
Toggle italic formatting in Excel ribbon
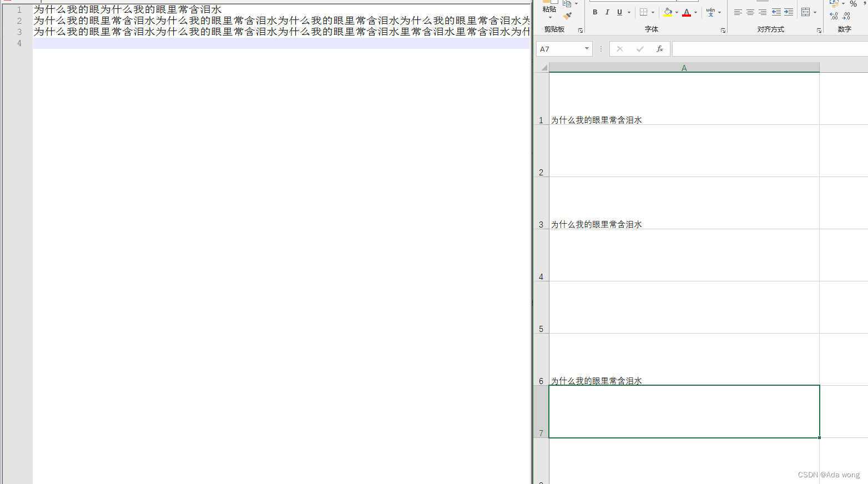607,12
